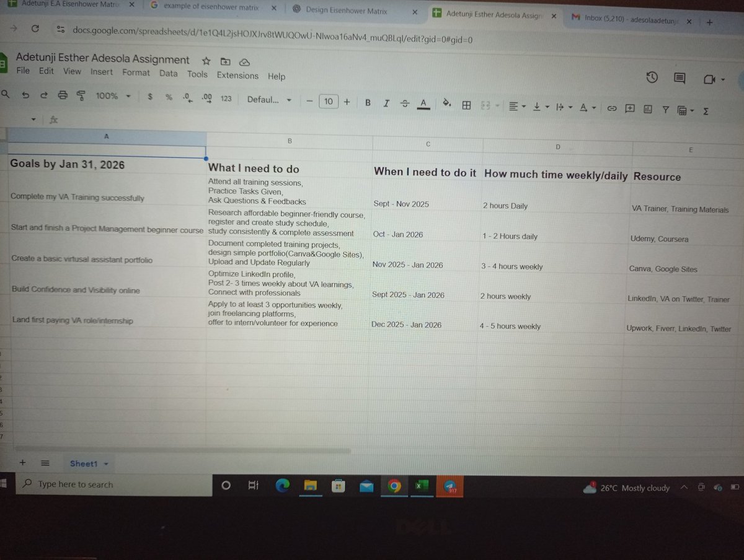
Task: Check cloud document status icon
Action: 244,62
